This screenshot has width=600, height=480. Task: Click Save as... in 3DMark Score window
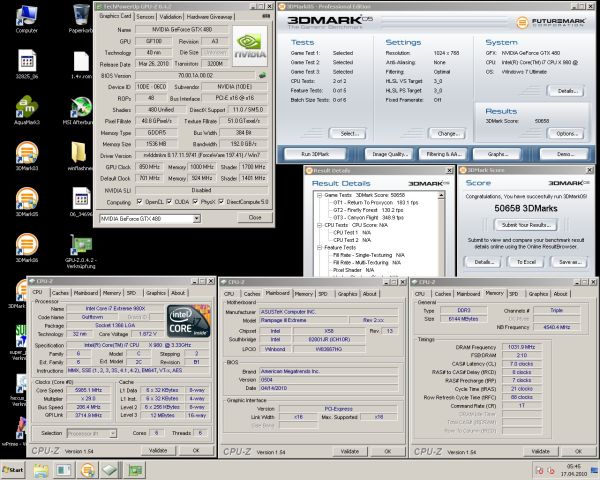pyautogui.click(x=570, y=262)
